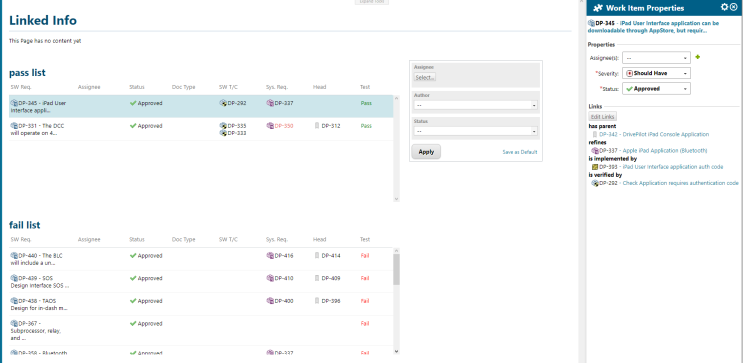Click Fail result for DP-440 row
743x363 pixels.
[365, 256]
